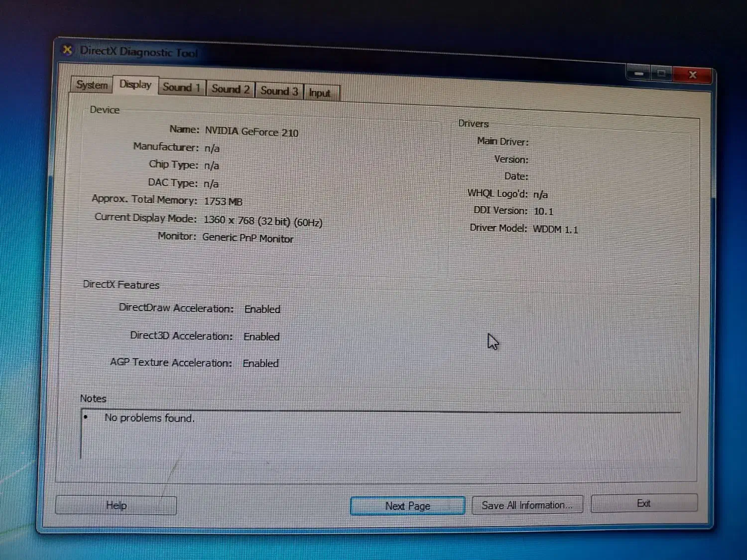Click the 'DirectX Features' group heading
This screenshot has height=560, width=747.
point(121,284)
